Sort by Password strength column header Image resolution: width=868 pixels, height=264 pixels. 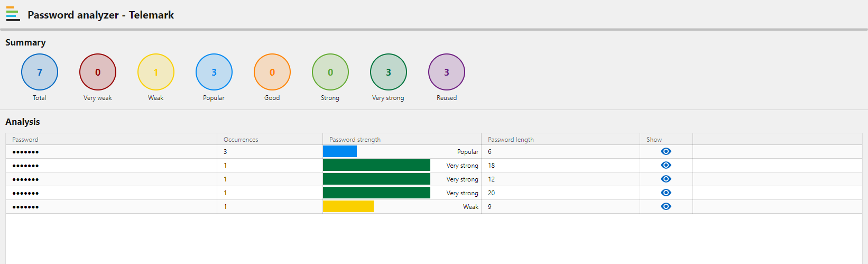402,139
